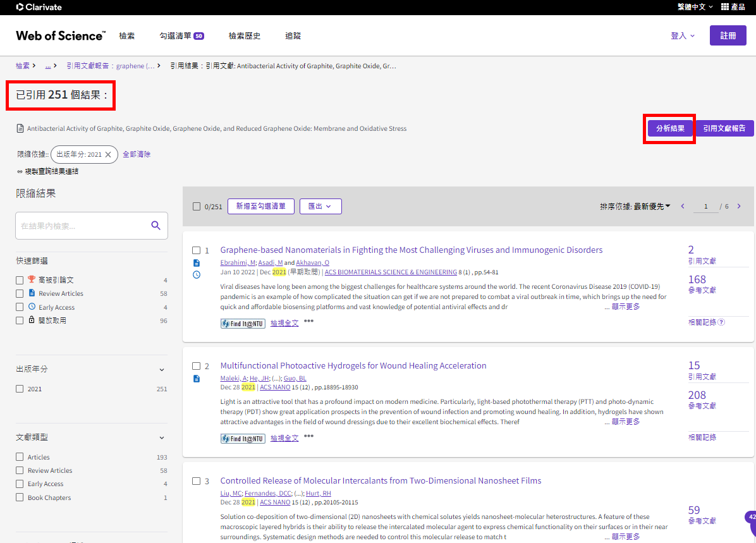Click 全部清除 clear all link

[137, 154]
